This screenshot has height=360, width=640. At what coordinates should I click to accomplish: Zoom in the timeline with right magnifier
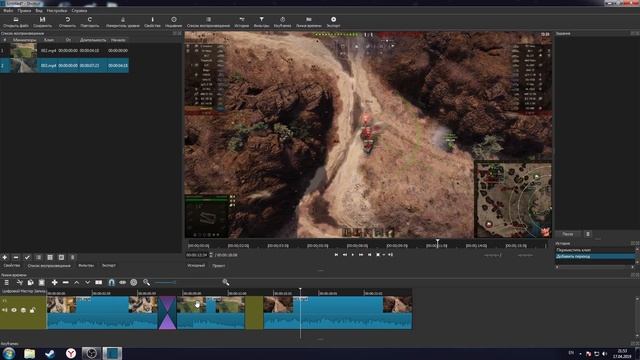(x=226, y=282)
